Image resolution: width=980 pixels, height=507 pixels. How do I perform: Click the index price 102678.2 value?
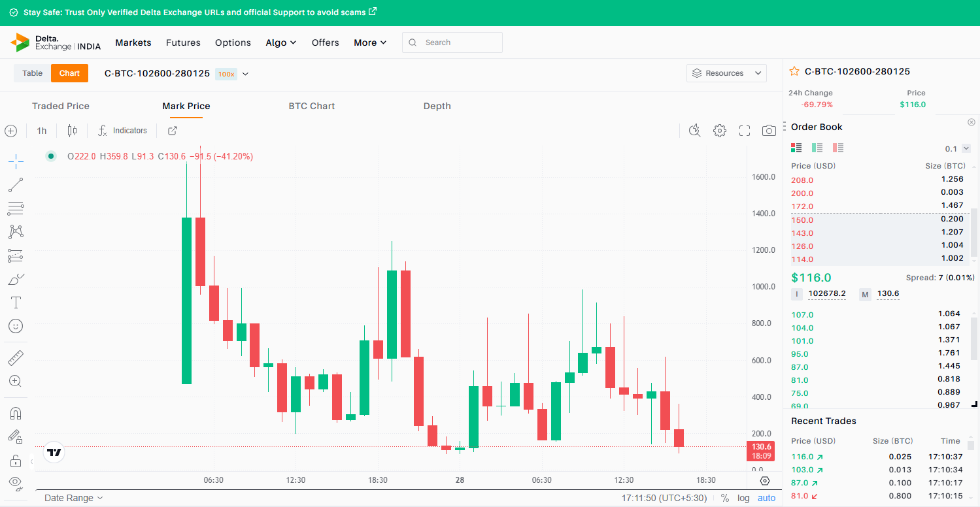tap(827, 293)
